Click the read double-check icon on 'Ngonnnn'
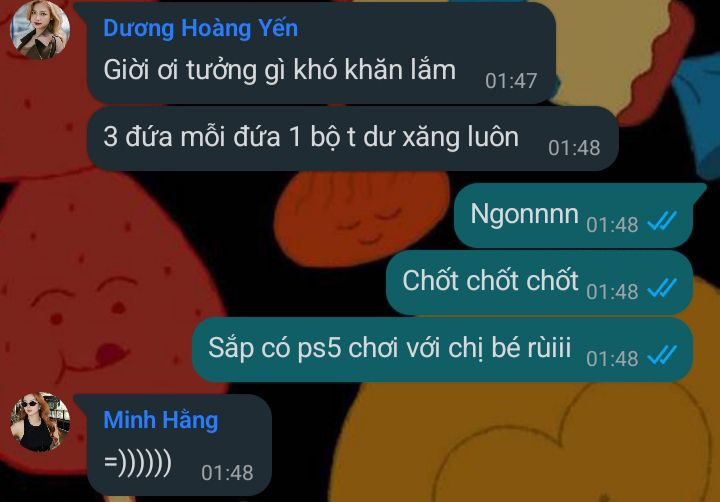The width and height of the screenshot is (720, 502). [x=662, y=221]
